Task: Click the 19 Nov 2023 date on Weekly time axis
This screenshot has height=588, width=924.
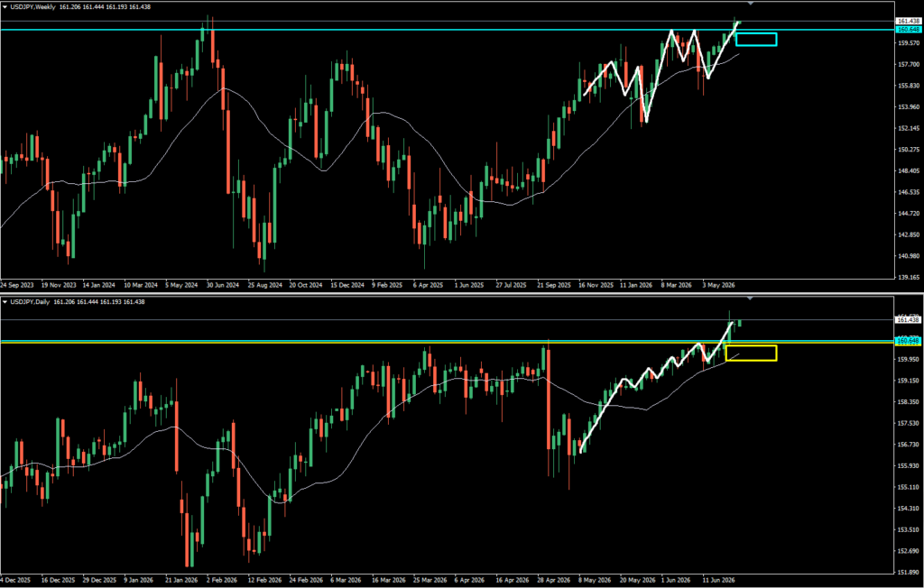Action: pos(59,285)
